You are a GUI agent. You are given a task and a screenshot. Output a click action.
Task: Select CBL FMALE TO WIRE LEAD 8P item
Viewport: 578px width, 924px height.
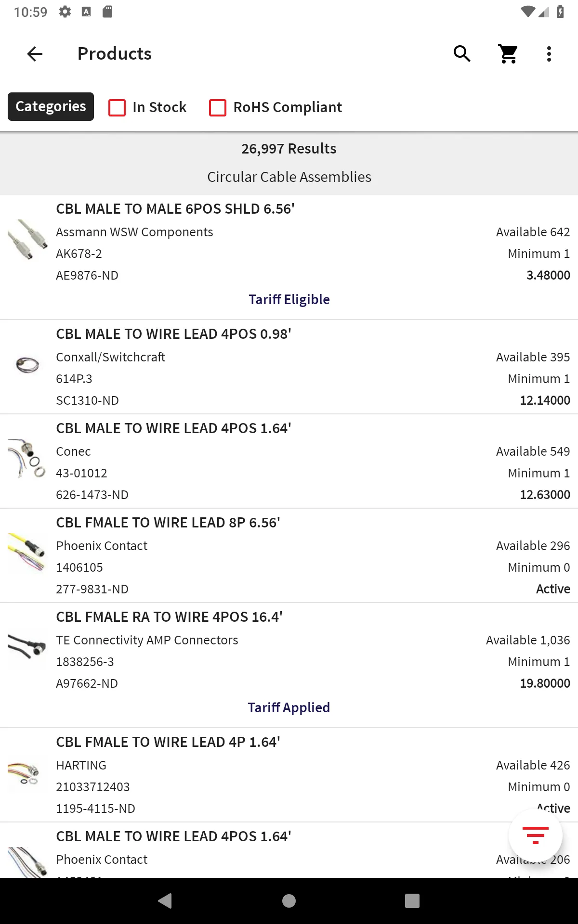point(289,555)
